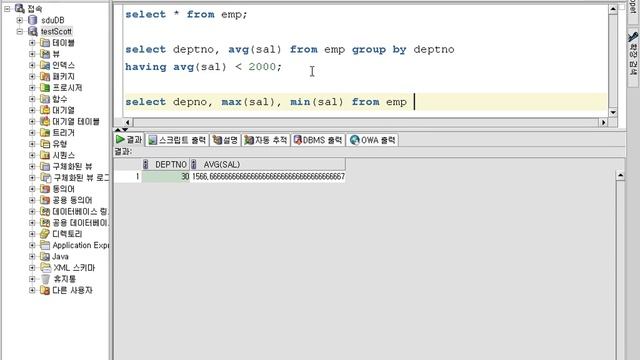Expand the Java tree node
Viewport: 640px width, 360px height.
click(x=32, y=256)
